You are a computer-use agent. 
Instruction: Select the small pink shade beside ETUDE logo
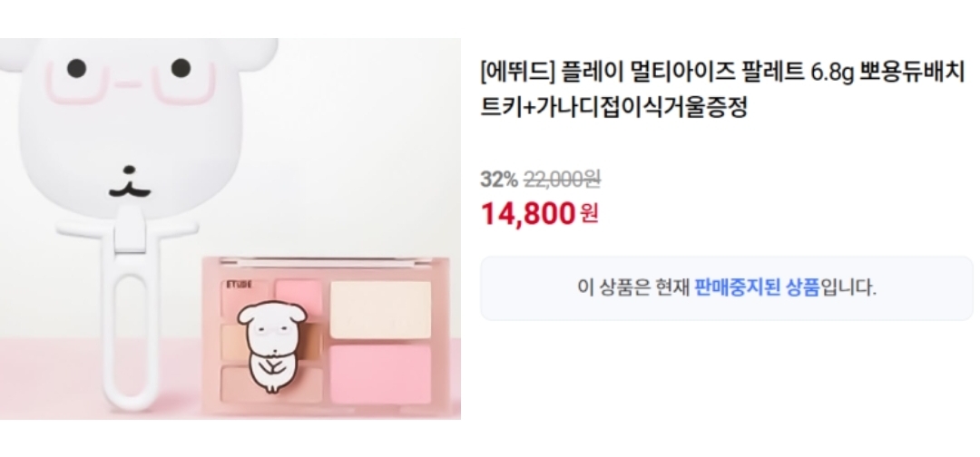coord(299,298)
